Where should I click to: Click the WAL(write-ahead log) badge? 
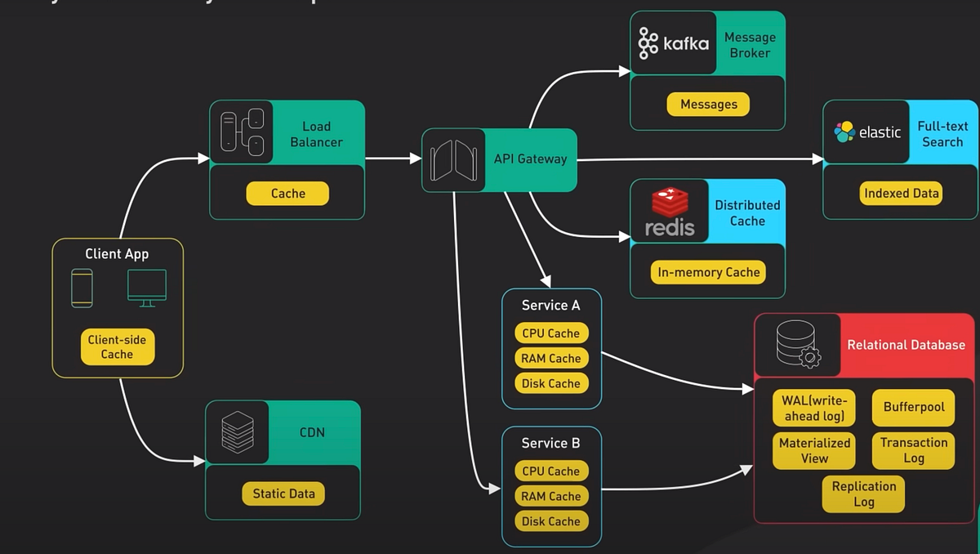tap(813, 407)
